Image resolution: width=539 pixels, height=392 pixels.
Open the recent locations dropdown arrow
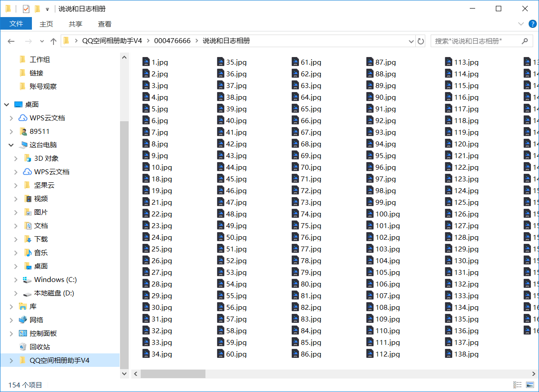point(42,41)
